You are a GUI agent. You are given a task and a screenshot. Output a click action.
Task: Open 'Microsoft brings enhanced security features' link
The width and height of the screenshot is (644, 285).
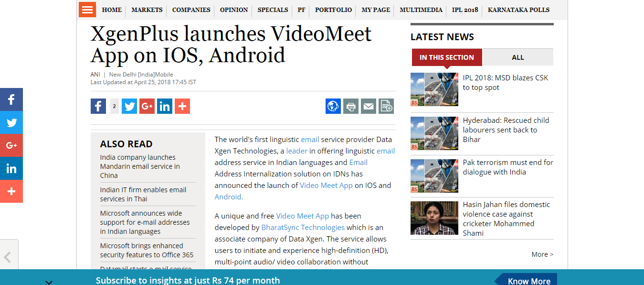147,250
